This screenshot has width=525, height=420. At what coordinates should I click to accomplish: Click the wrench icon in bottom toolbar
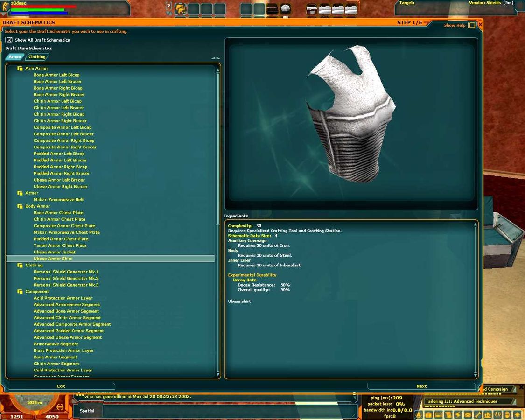pos(477,415)
